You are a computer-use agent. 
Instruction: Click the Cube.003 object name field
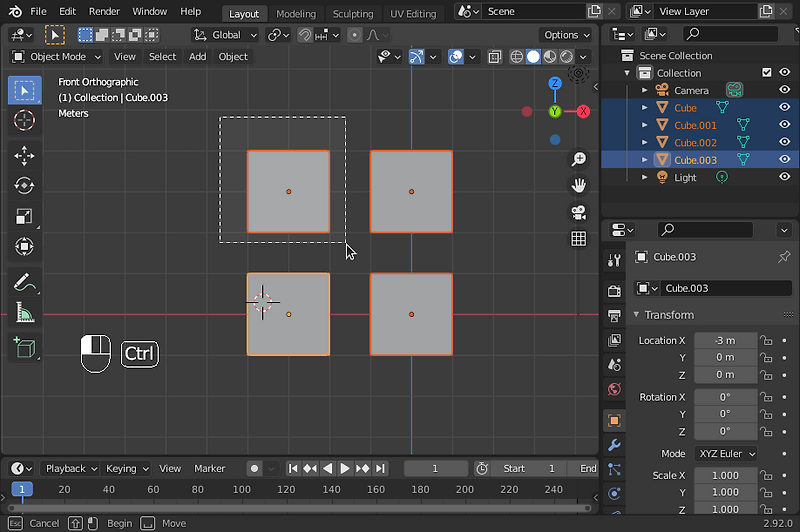[x=725, y=288]
